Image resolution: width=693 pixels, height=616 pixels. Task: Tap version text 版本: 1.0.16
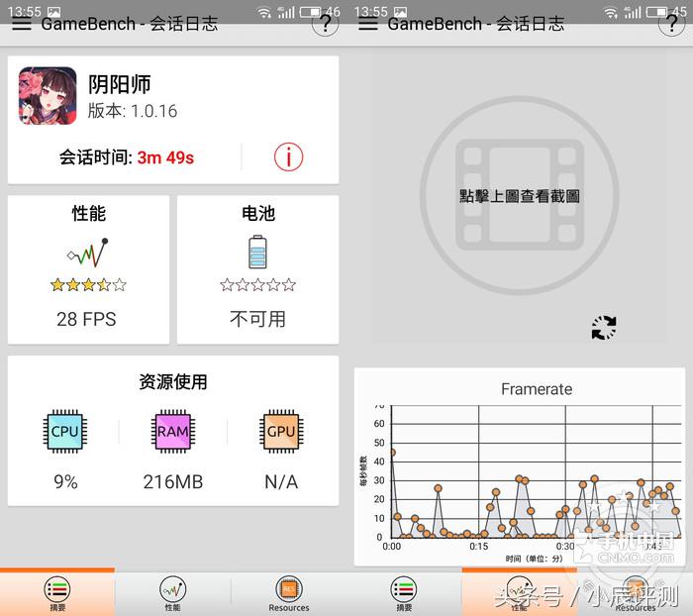point(133,111)
